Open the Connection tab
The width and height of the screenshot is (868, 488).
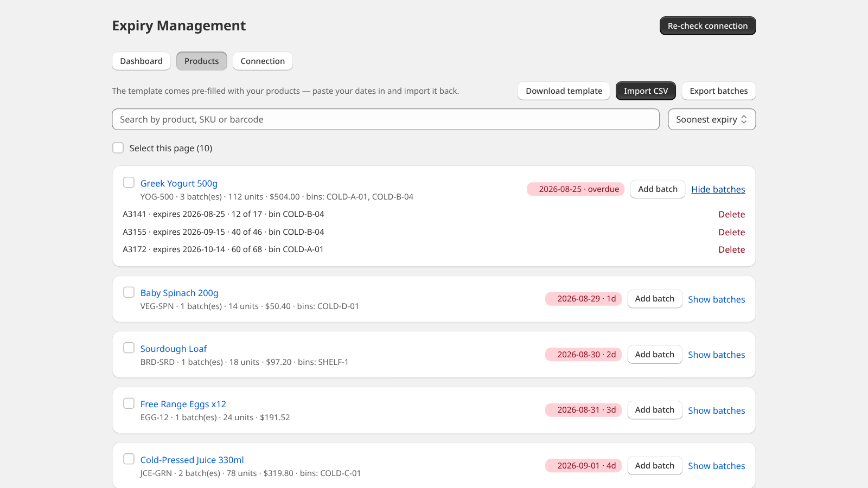[x=263, y=61]
